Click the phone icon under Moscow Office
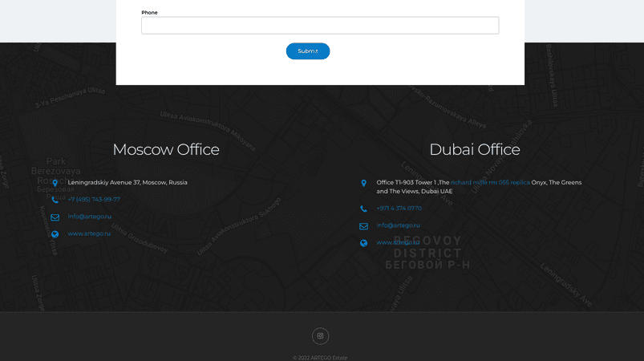Image resolution: width=644 pixels, height=361 pixels. click(x=55, y=200)
